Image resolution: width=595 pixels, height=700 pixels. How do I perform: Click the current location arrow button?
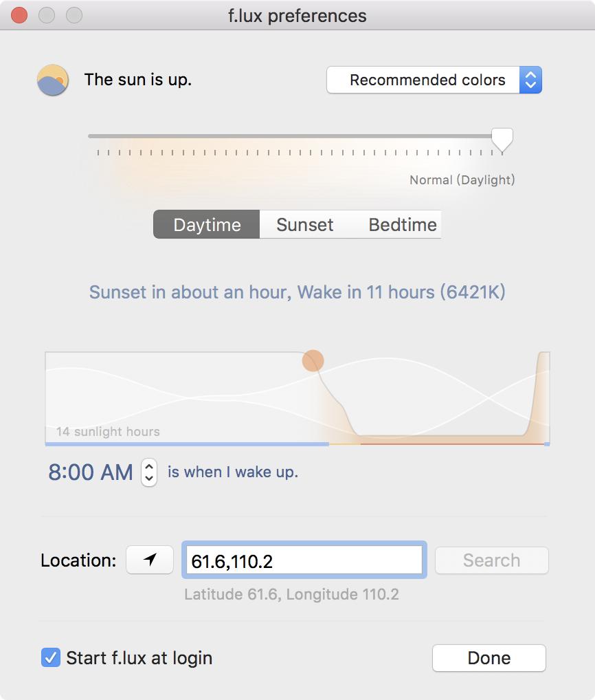(x=150, y=560)
